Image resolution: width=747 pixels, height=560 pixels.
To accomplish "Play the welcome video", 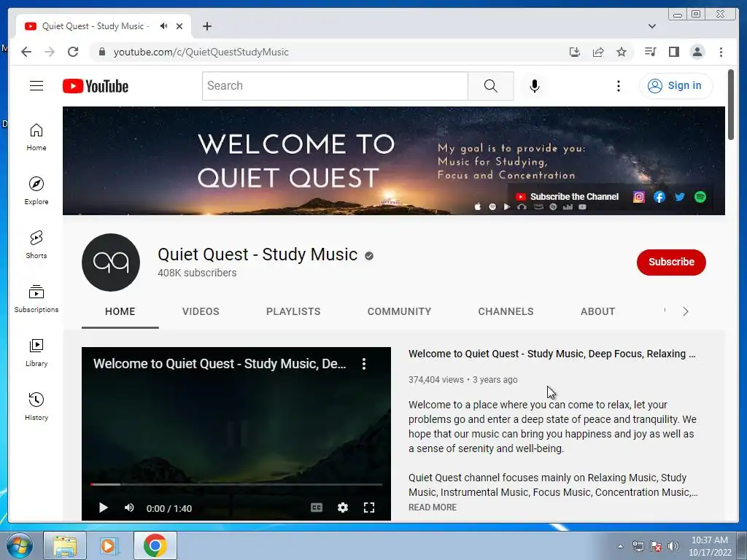I will click(x=103, y=508).
